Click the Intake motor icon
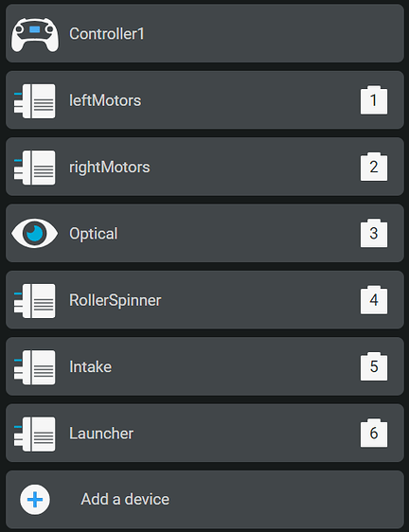The width and height of the screenshot is (409, 532). tap(35, 367)
